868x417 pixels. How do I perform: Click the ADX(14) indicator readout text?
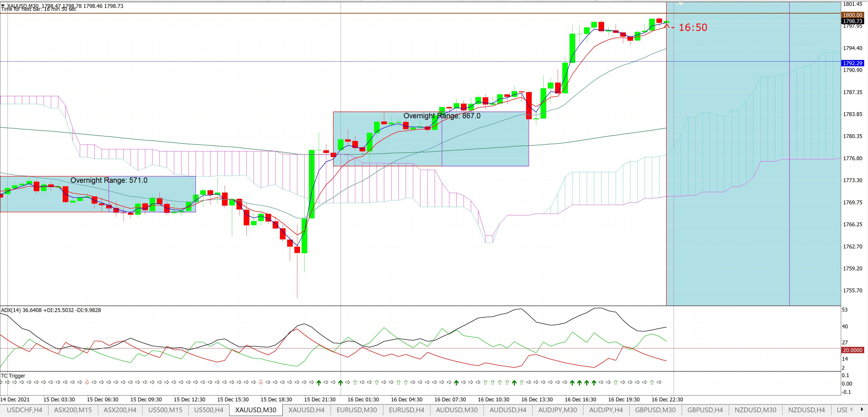(x=51, y=310)
